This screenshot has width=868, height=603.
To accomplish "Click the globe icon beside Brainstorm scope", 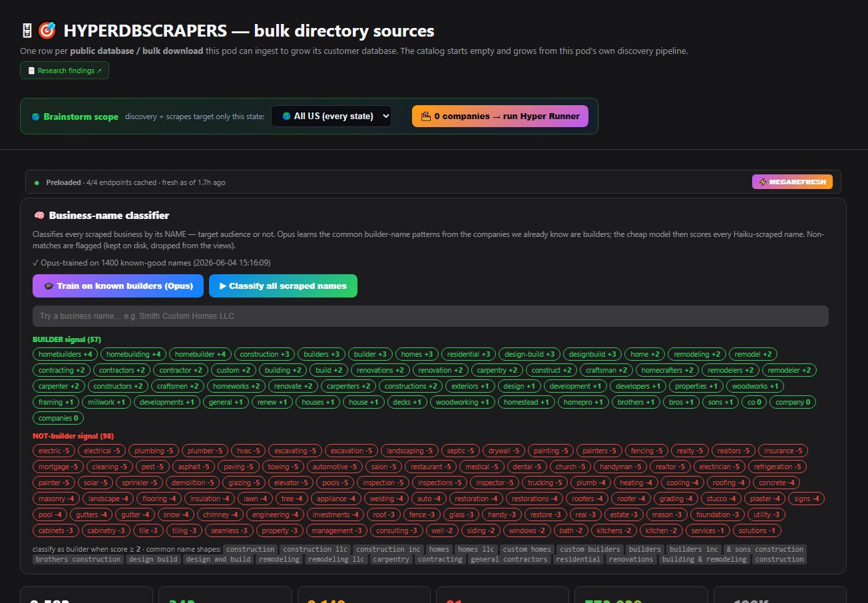I will pos(36,116).
